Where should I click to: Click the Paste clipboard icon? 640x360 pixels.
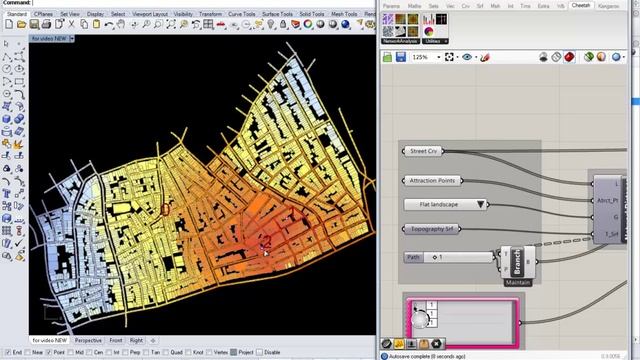coord(96,24)
